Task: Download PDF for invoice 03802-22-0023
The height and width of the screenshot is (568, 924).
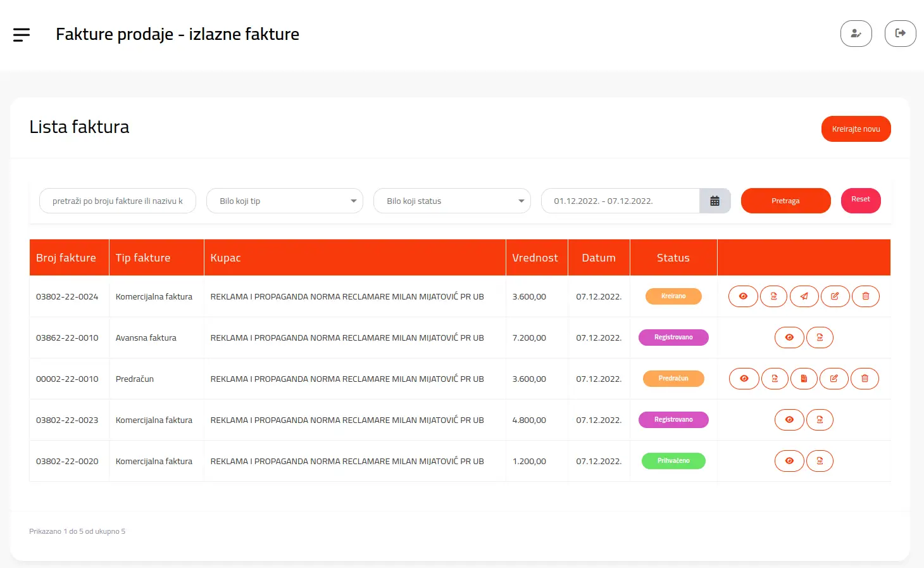Action: click(820, 420)
